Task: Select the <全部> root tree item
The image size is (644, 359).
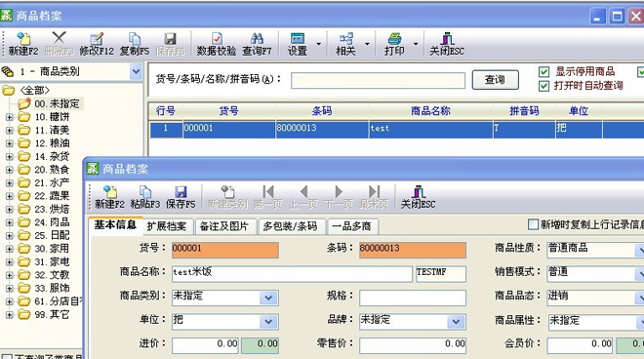Action: point(35,91)
